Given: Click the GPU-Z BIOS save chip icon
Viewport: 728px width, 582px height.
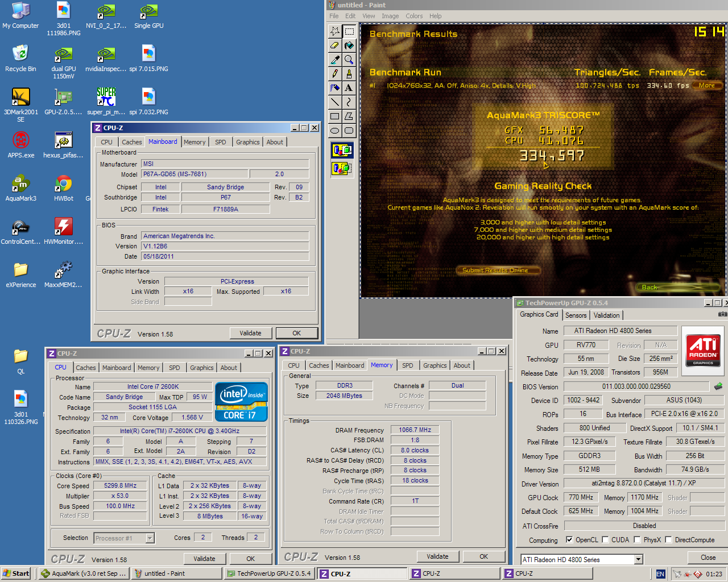Looking at the screenshot, I should point(719,386).
